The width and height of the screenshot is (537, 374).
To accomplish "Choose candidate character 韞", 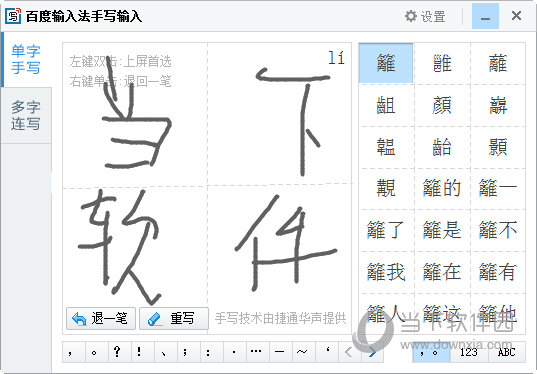I will pyautogui.click(x=386, y=147).
